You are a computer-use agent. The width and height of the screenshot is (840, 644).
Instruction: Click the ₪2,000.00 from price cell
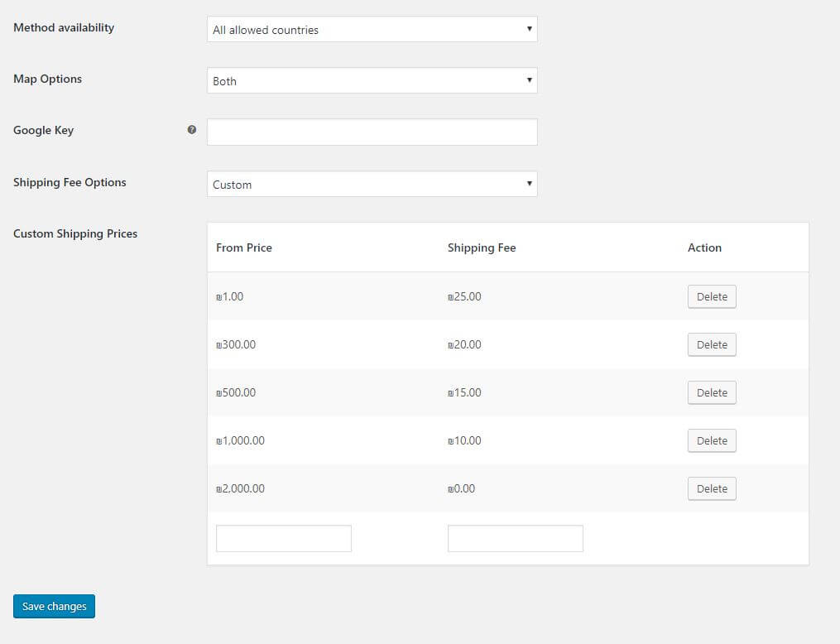(241, 489)
